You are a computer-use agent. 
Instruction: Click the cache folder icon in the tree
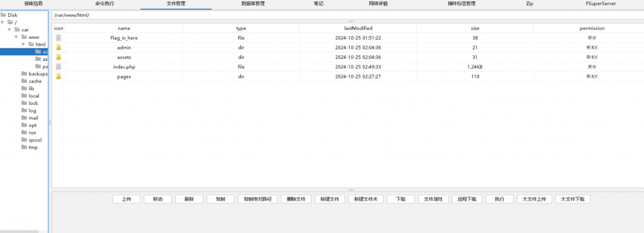click(x=25, y=81)
